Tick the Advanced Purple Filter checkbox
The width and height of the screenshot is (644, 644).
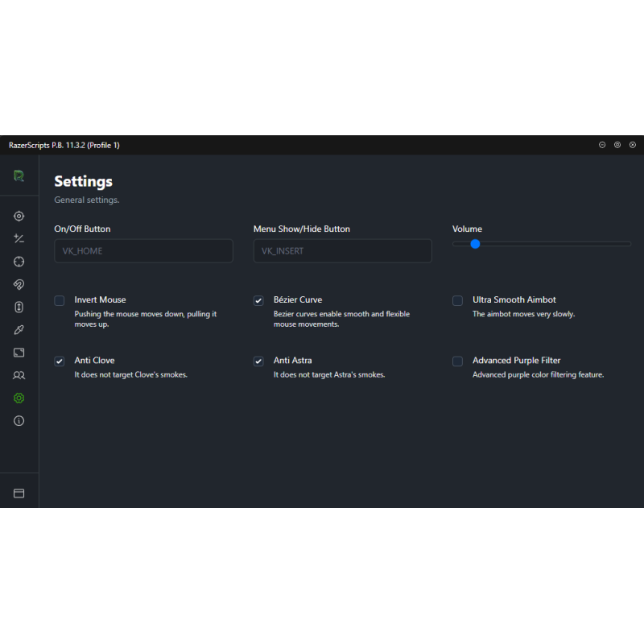pyautogui.click(x=457, y=361)
